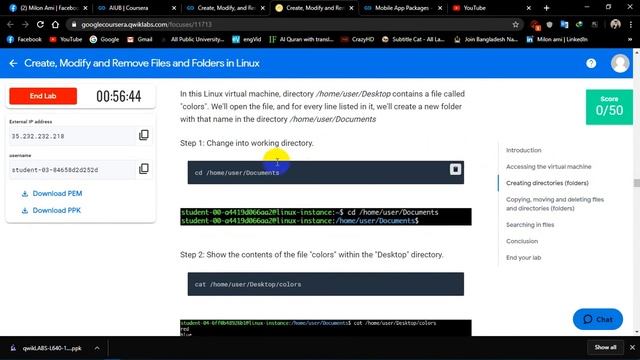Copy the external IP address
The width and height of the screenshot is (640, 360).
144,135
